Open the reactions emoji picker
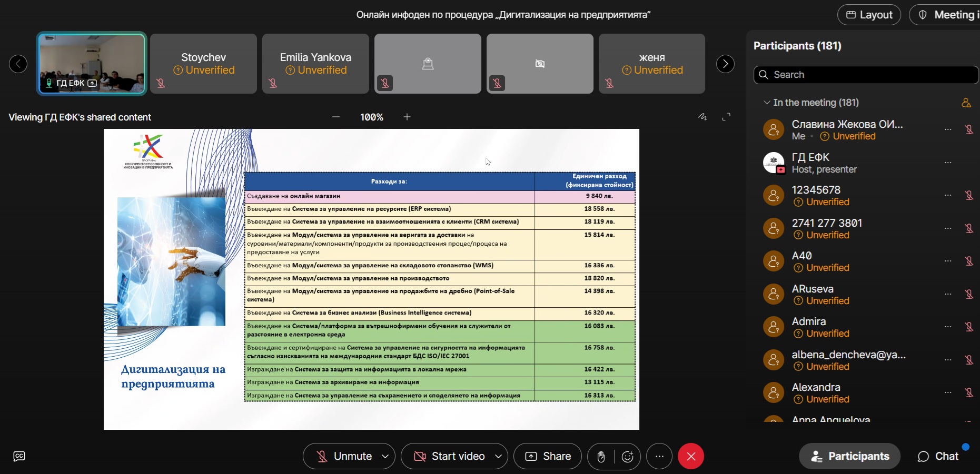Image resolution: width=980 pixels, height=474 pixels. click(x=628, y=457)
